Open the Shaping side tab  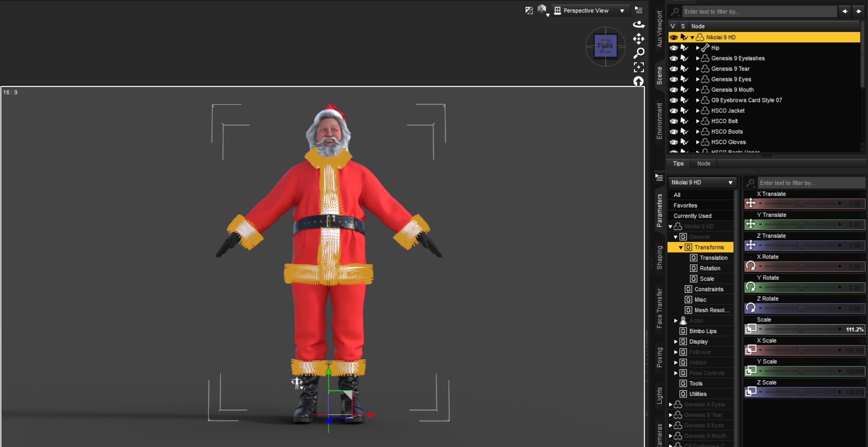[659, 257]
